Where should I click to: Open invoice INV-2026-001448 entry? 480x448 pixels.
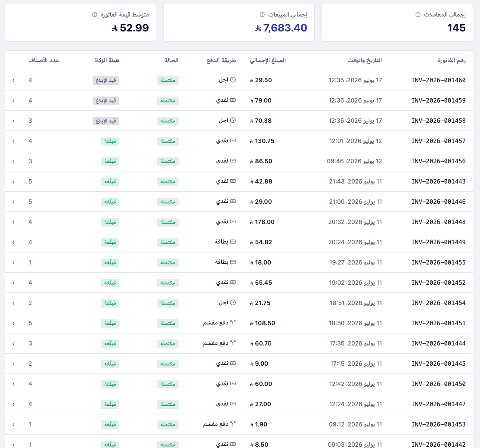[x=438, y=222]
